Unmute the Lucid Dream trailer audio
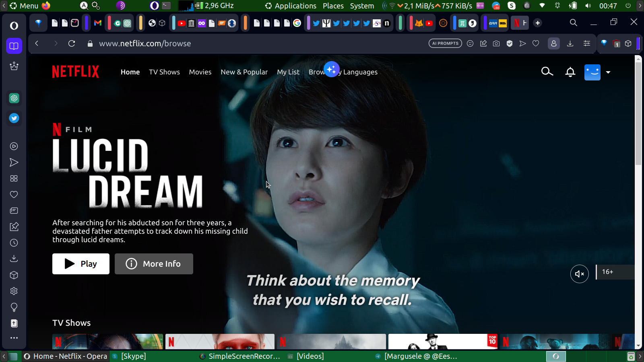 point(580,274)
